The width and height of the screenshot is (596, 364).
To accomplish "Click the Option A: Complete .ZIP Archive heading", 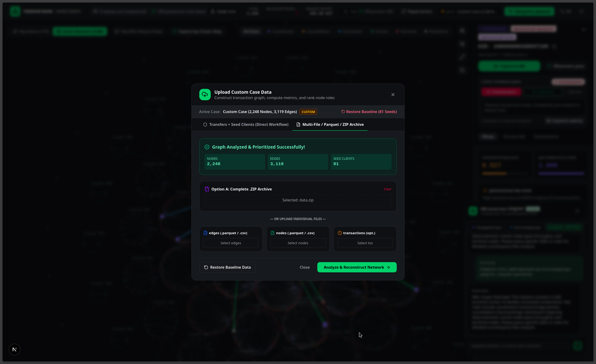I will (241, 189).
